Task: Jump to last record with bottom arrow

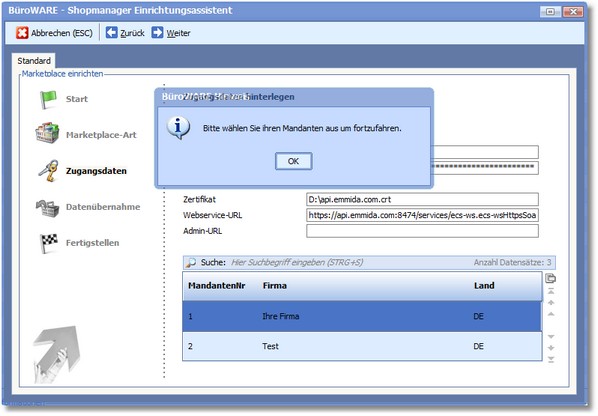Action: (x=551, y=359)
